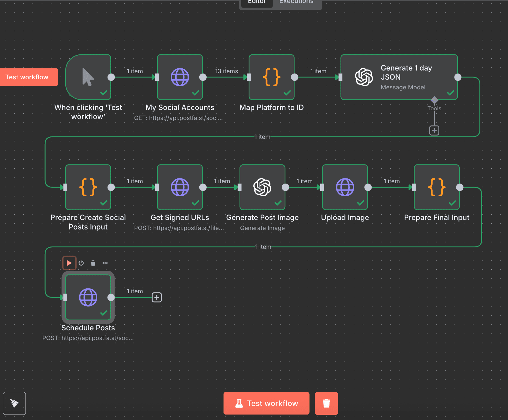
Task: Click the 'Message Model' subtitle text
Action: (x=403, y=87)
